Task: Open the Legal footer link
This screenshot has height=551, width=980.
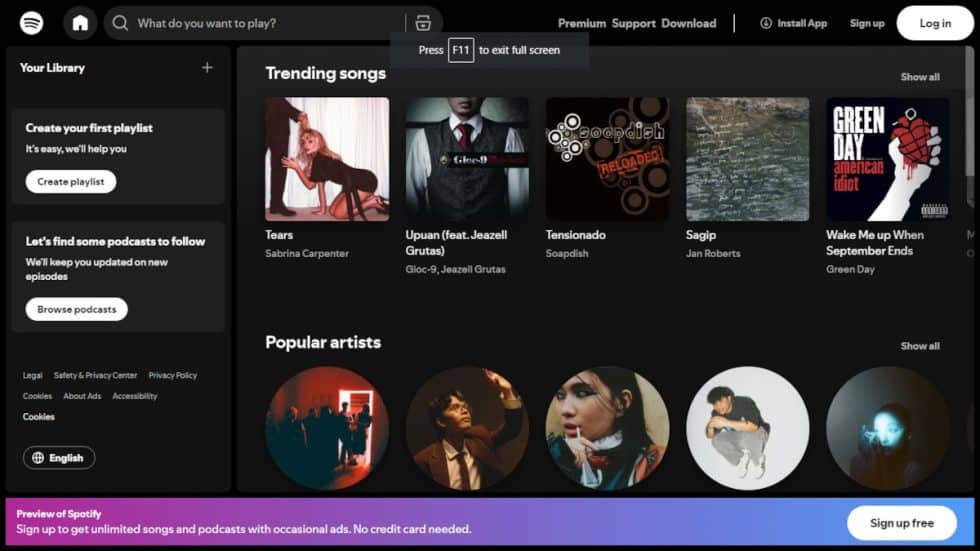Action: pyautogui.click(x=32, y=375)
